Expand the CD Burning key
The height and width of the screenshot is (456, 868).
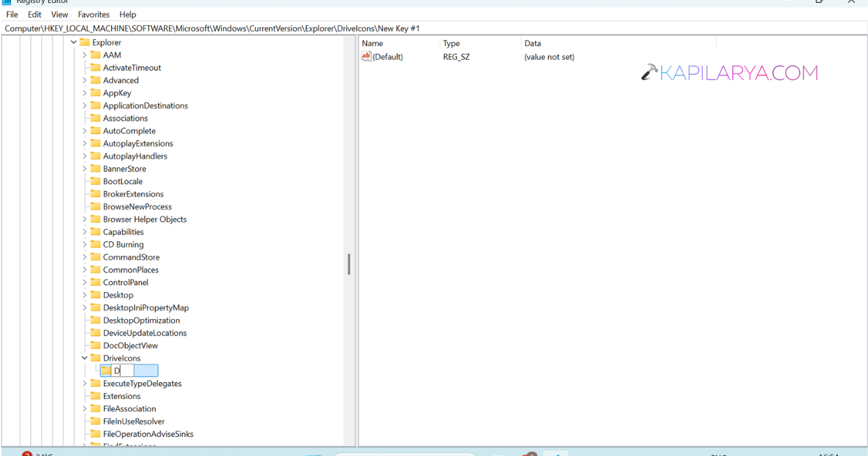coord(85,245)
